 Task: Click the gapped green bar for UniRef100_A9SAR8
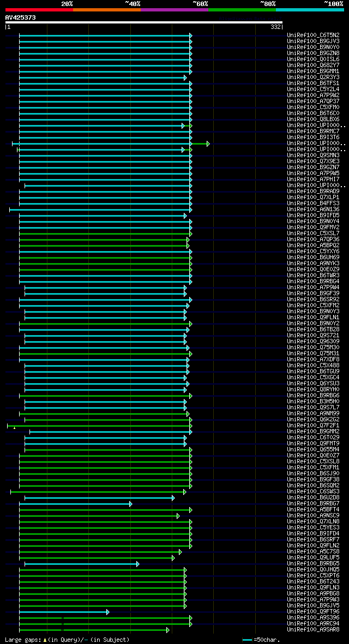94,630
